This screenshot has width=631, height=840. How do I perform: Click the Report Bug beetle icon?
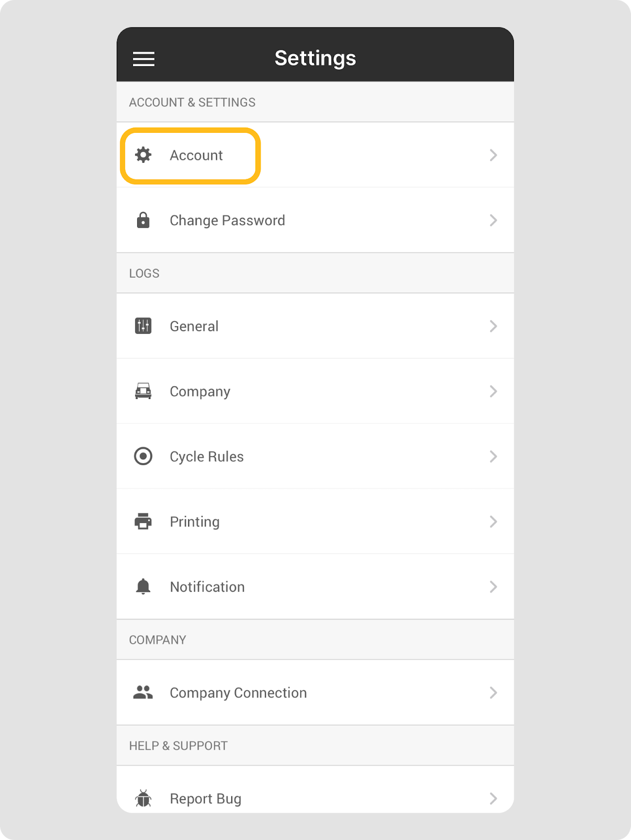pyautogui.click(x=143, y=799)
